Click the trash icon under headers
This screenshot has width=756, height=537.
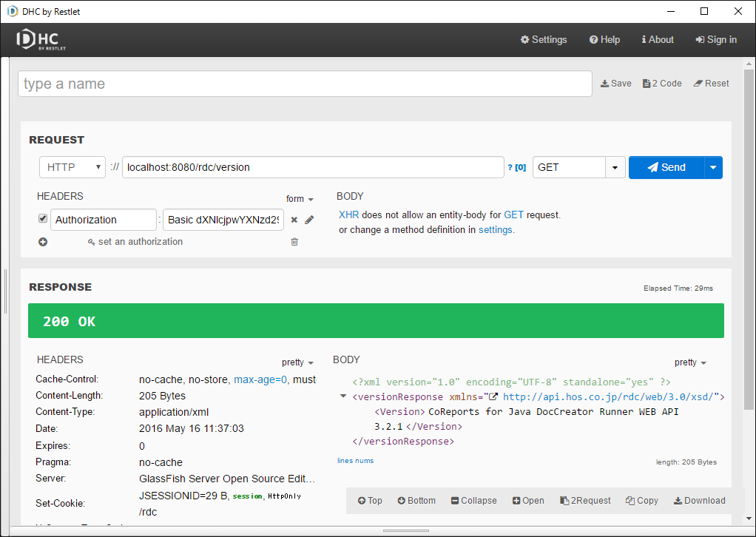pos(294,242)
